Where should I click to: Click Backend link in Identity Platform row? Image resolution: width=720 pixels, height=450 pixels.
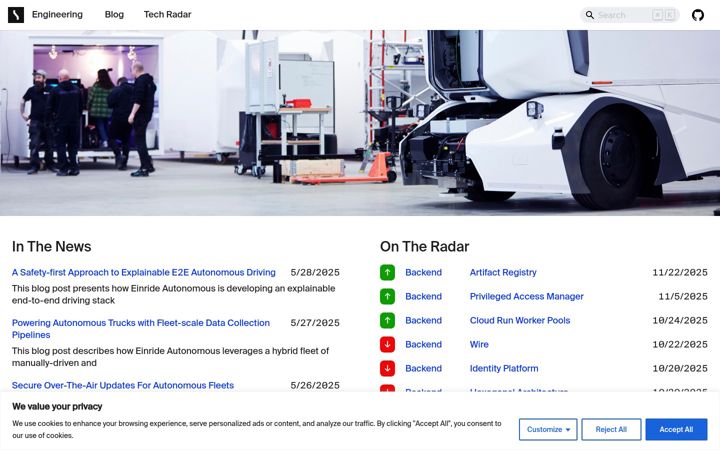coord(423,368)
